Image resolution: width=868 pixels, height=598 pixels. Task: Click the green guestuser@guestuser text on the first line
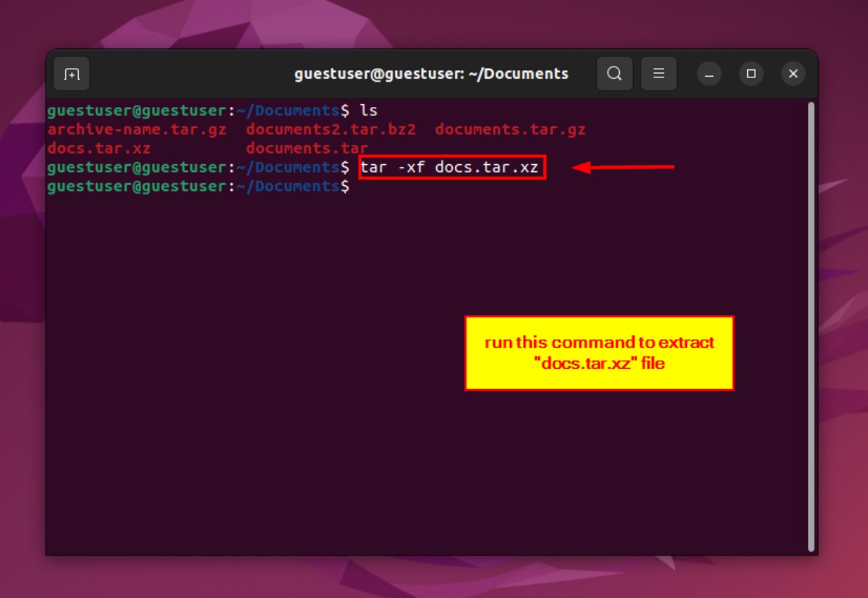(x=137, y=111)
